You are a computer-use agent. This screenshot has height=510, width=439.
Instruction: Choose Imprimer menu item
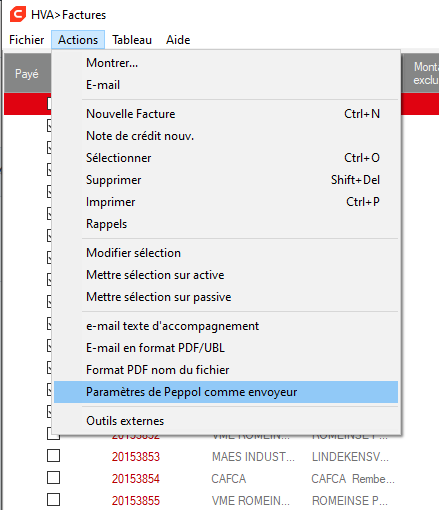coord(226,202)
